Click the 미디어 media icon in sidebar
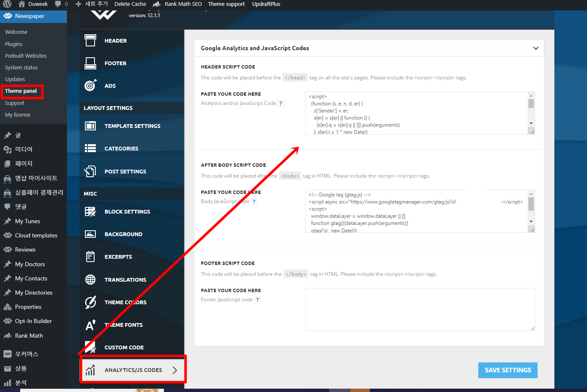 click(x=8, y=149)
